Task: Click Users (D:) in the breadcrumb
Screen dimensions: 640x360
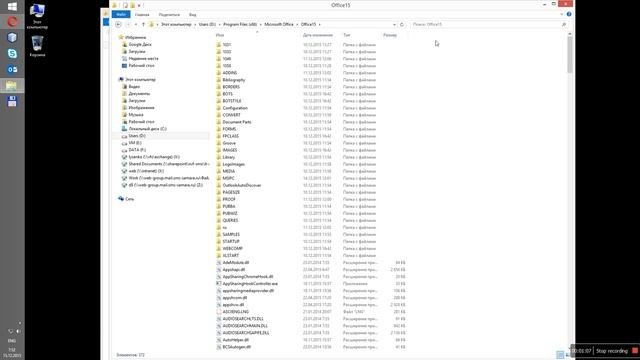Action: [207, 24]
